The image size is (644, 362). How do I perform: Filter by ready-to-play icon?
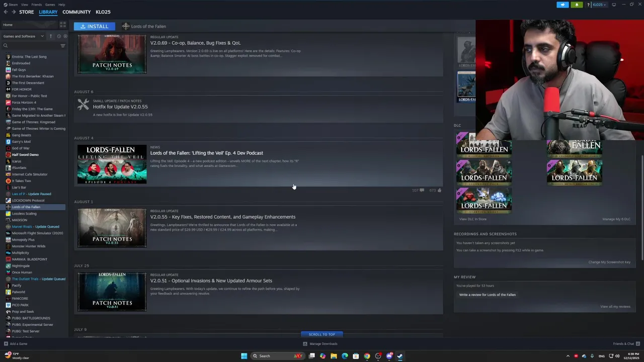(x=65, y=36)
